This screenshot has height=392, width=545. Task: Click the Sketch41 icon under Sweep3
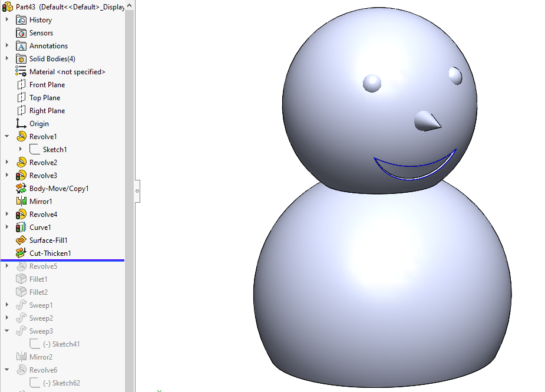click(x=35, y=344)
